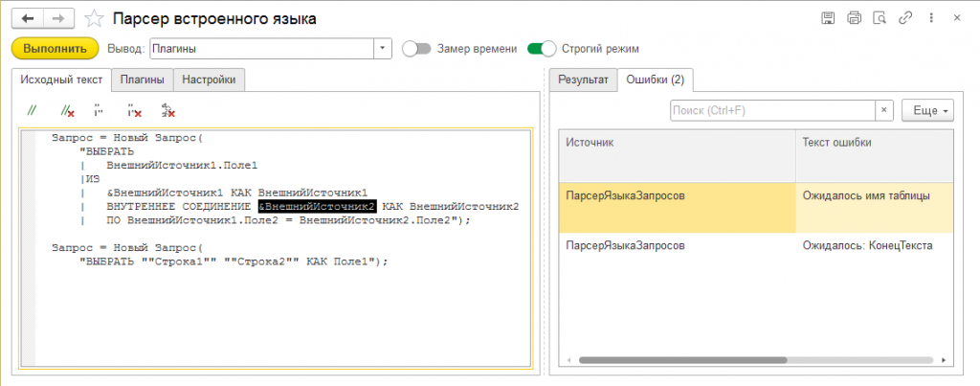The image size is (980, 386).
Task: Remove line break with crossed pipe-quotes icon
Action: [134, 110]
